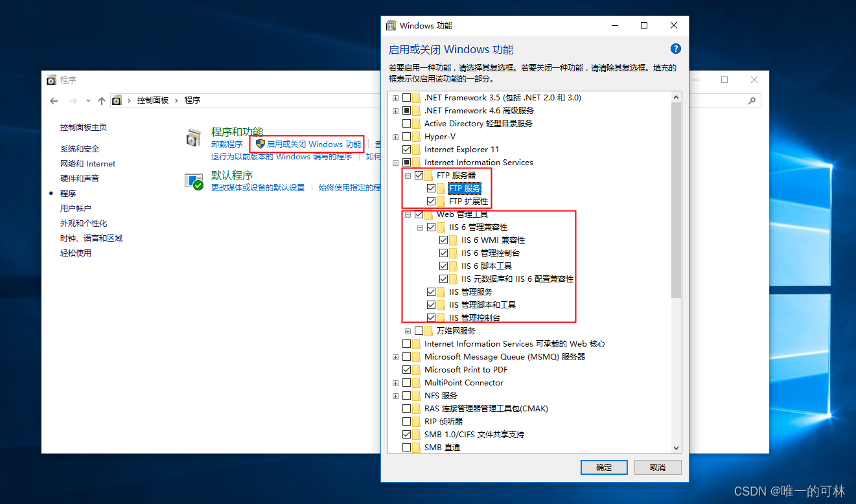Expand the .NET Framework 3.5 node
The image size is (856, 504).
396,98
